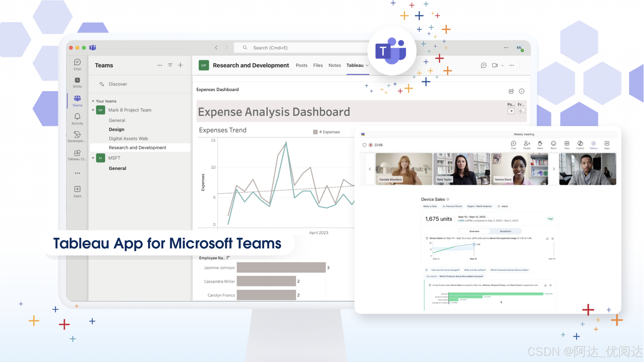Toggle the Breakdown view in Device Sales panel
The height and width of the screenshot is (362, 644).
tap(505, 230)
